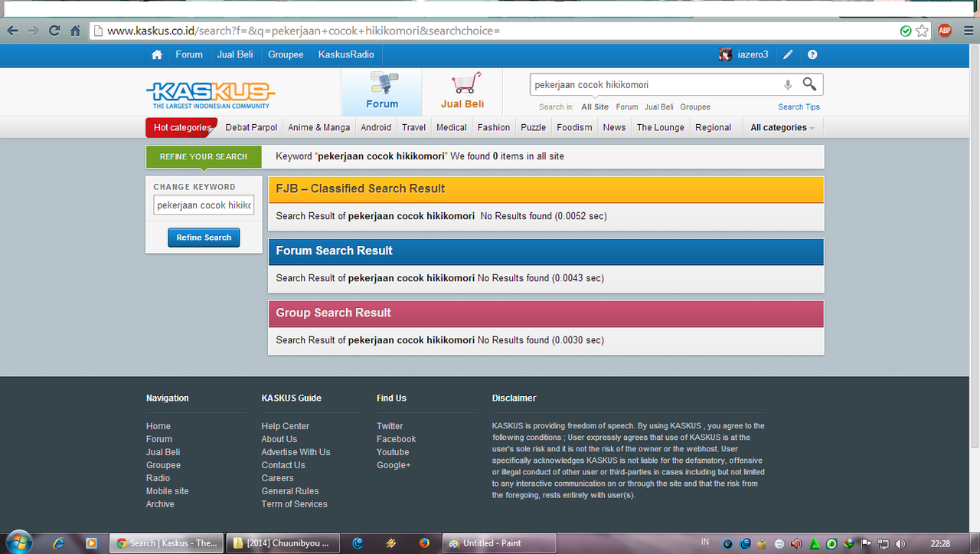Open the News category
Screen dimensions: 980x554
[614, 127]
